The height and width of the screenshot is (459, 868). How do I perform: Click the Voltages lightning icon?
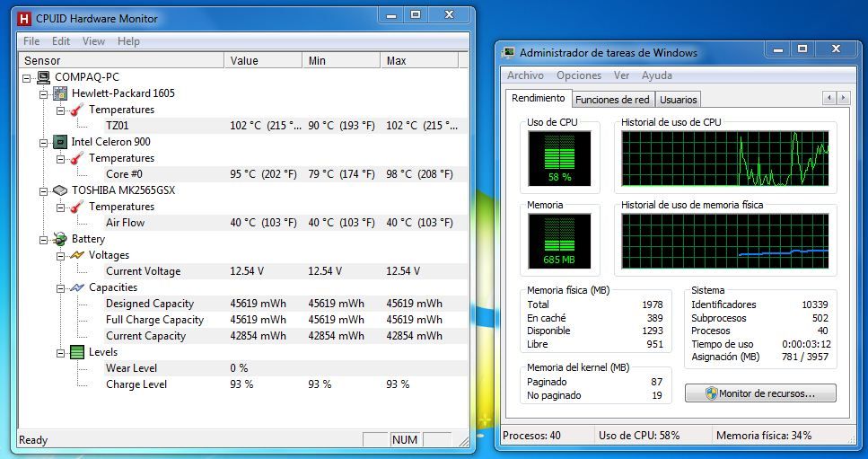pos(77,255)
